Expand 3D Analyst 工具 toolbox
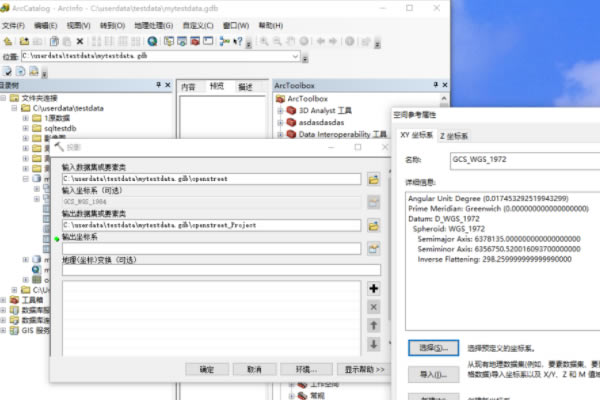The height and width of the screenshot is (400, 600). coord(280,111)
